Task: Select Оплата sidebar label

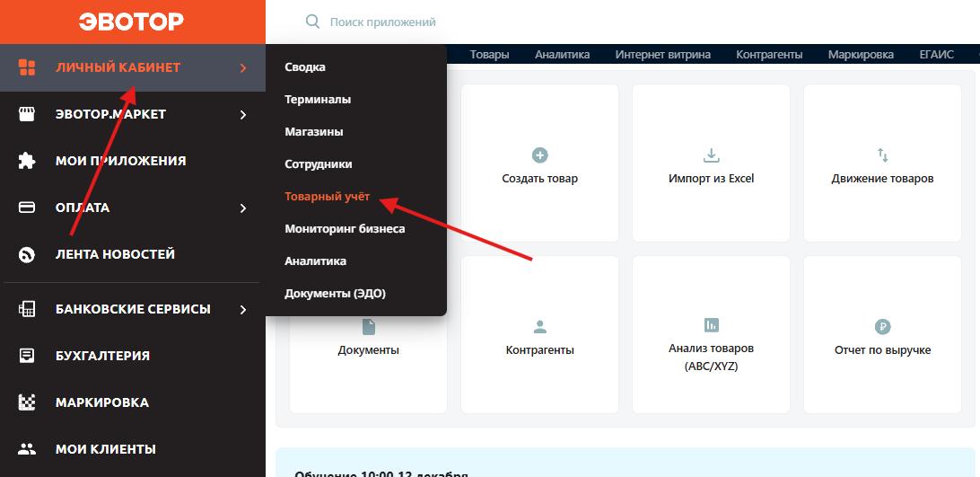Action: pyautogui.click(x=83, y=208)
